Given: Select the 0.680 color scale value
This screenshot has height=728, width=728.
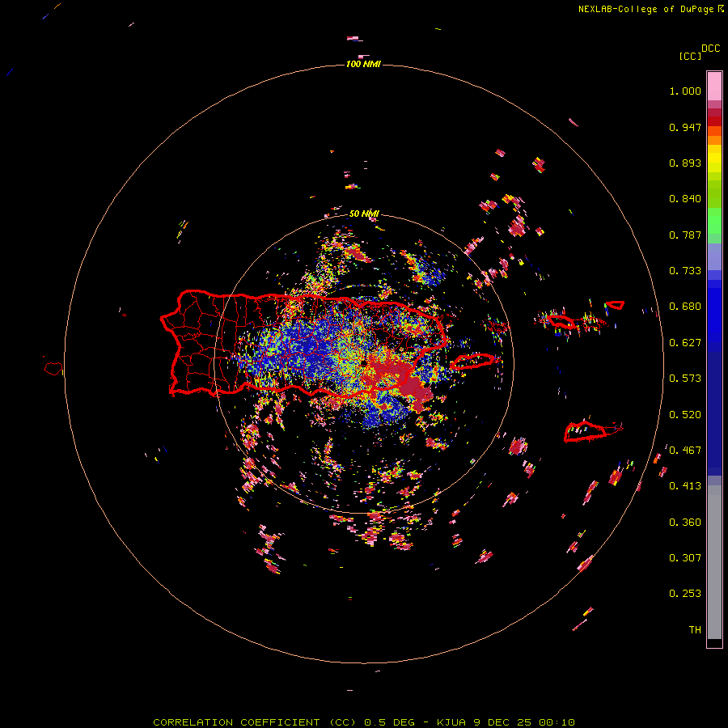Looking at the screenshot, I should point(685,307).
